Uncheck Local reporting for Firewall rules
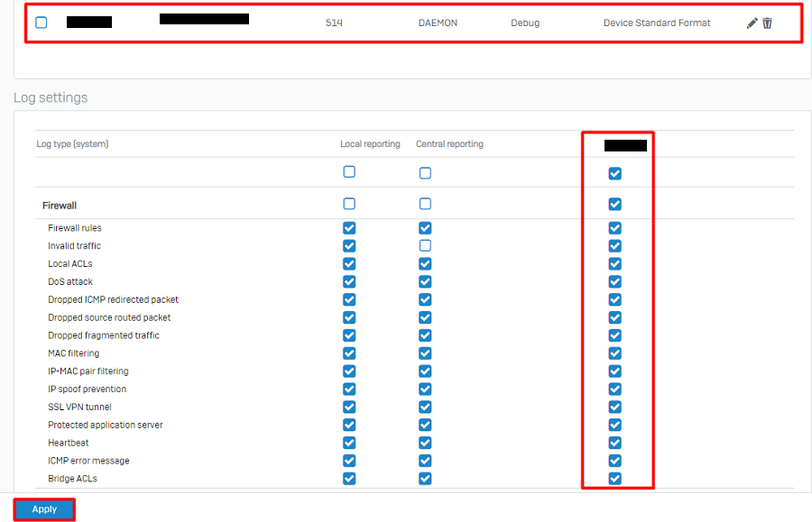This screenshot has width=812, height=522. click(349, 228)
